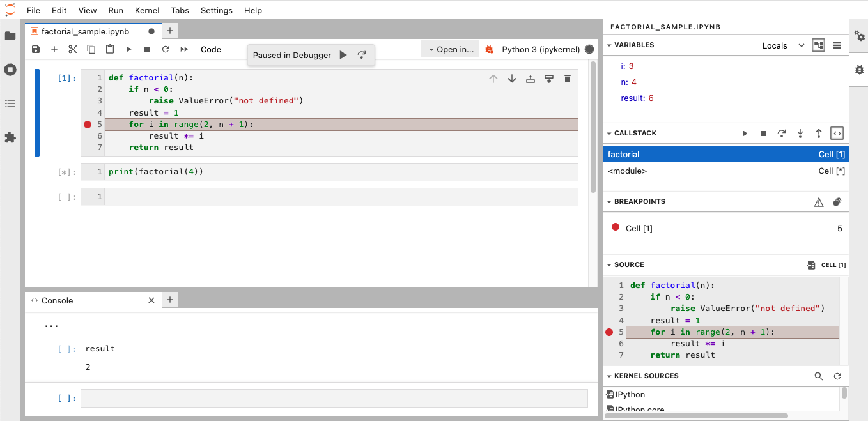
Task: Select the factorial frame in Callstack
Action: click(726, 154)
